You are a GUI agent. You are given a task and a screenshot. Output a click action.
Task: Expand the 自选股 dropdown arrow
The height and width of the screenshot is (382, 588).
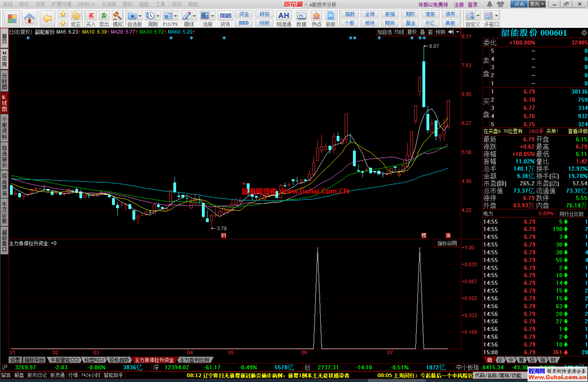(140, 16)
